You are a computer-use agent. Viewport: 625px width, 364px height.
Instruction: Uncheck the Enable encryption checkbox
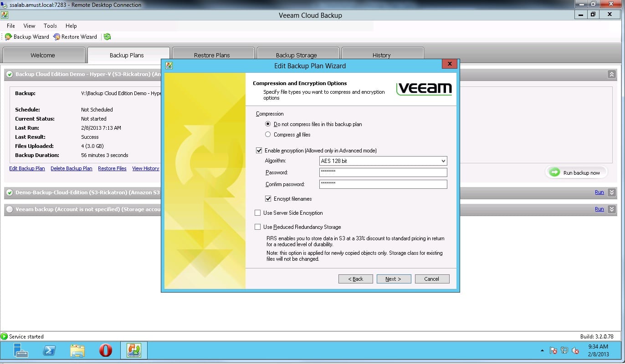click(x=259, y=151)
